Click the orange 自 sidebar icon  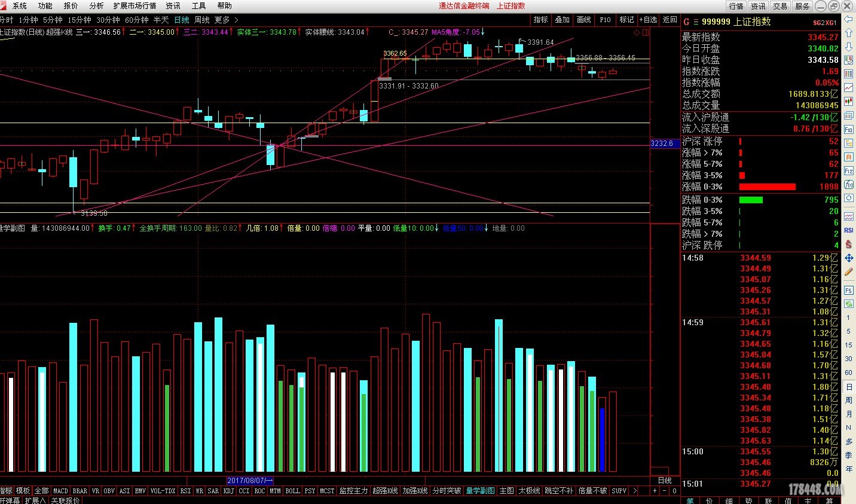click(x=849, y=157)
